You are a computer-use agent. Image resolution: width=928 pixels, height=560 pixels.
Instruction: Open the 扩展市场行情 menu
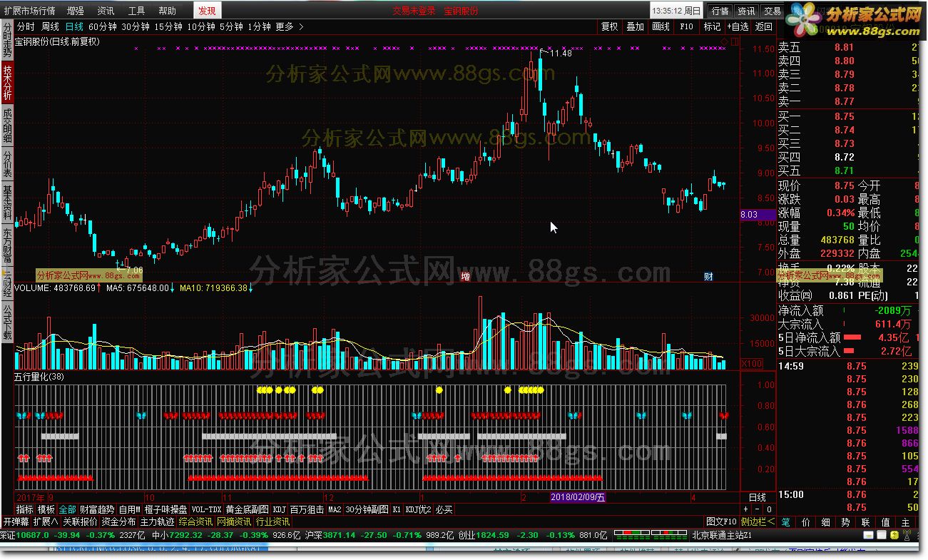[x=29, y=11]
